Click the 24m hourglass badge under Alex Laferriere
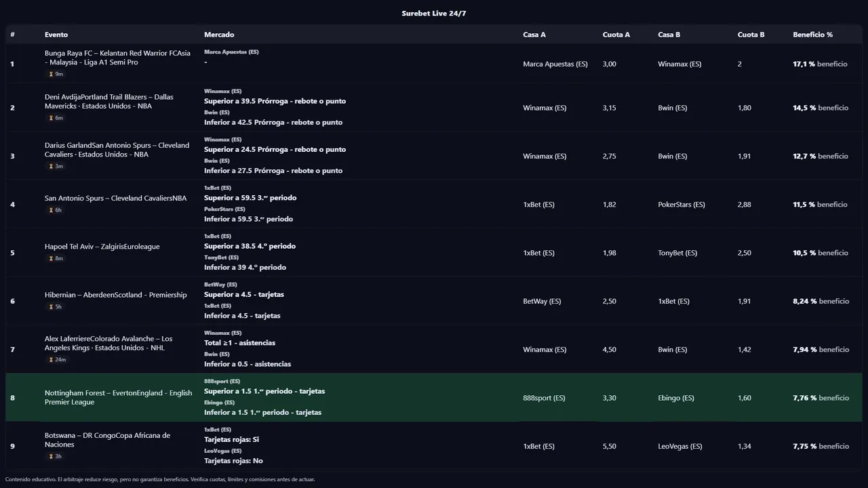Viewport: 868px width, 488px height. pos(57,359)
